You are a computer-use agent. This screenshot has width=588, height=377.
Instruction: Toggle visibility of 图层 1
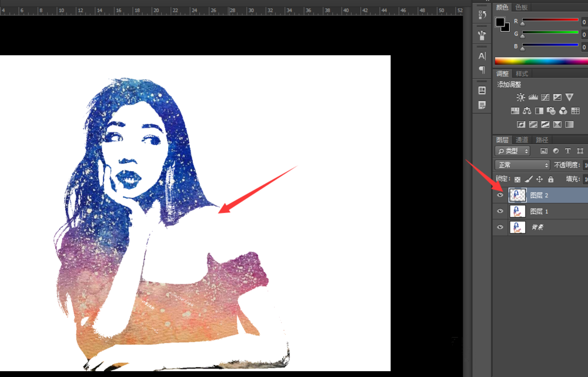500,211
